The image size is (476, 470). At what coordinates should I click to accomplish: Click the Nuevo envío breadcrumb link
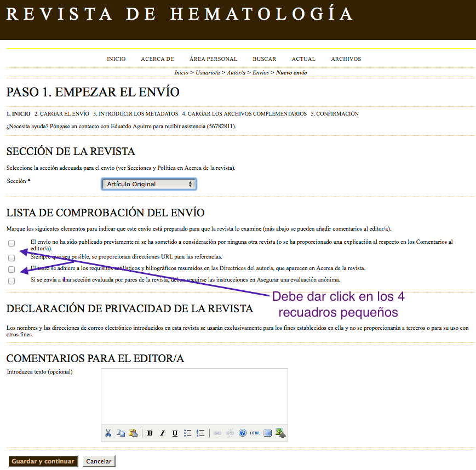[x=291, y=72]
